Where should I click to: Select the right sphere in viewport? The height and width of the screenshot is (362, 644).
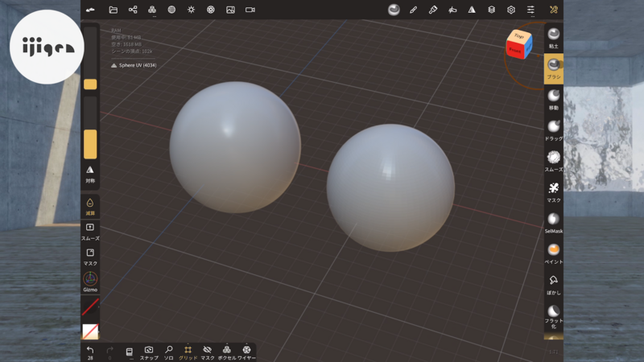click(x=390, y=187)
